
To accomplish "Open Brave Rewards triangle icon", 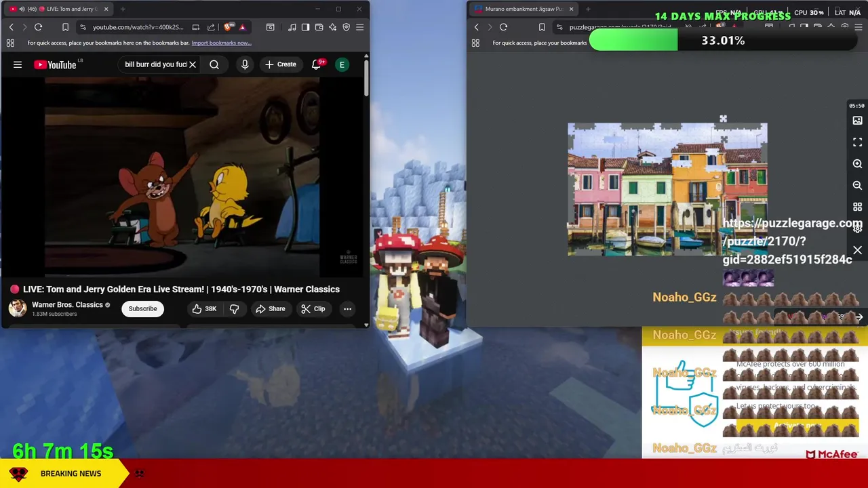I will click(242, 27).
